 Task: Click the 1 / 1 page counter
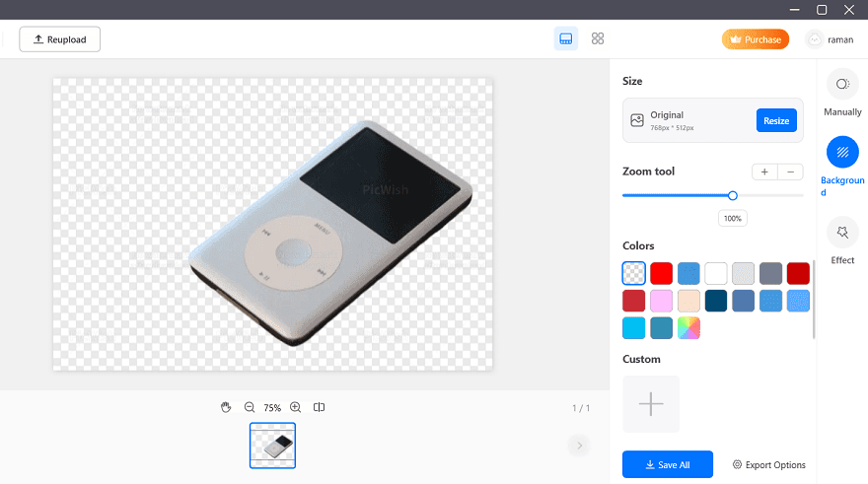click(581, 408)
